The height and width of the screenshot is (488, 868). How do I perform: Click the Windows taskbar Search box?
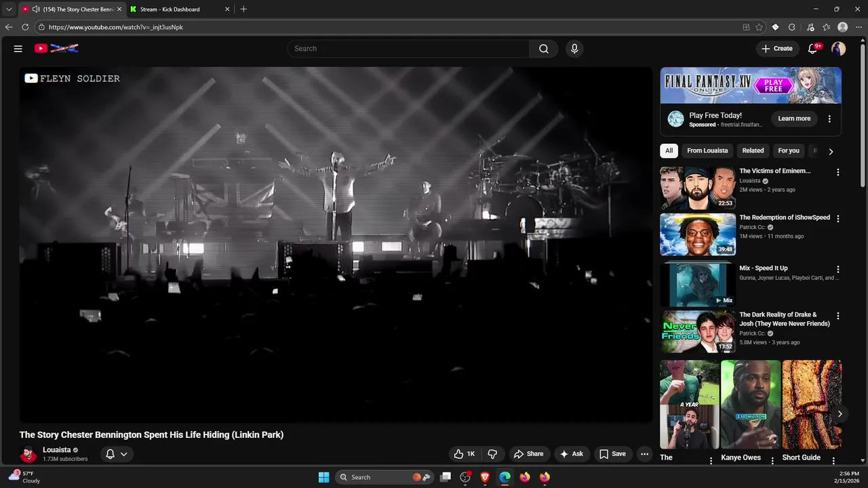coord(384,477)
